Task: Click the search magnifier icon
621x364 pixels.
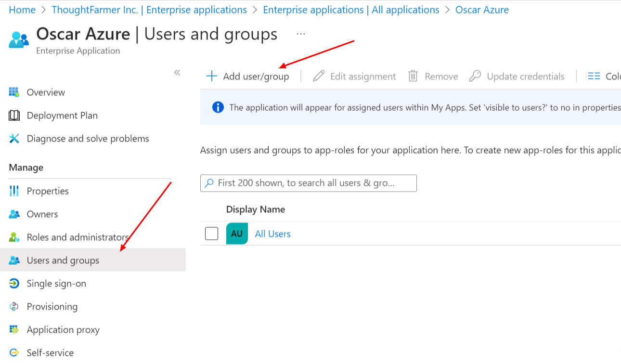Action: [209, 183]
